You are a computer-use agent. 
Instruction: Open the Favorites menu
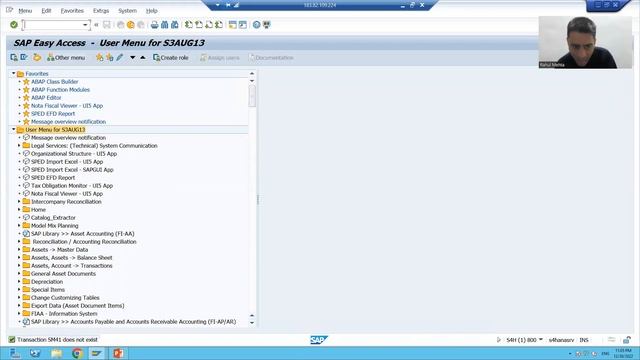pos(72,11)
